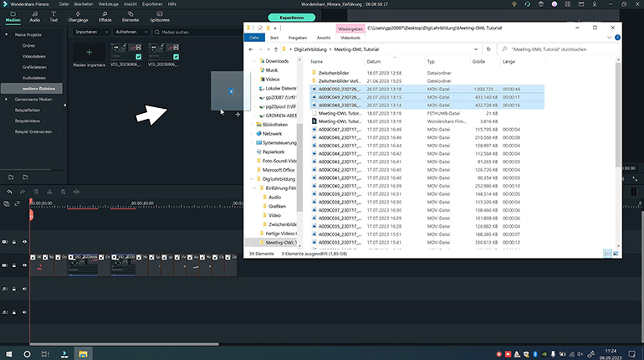The height and width of the screenshot is (360, 644).
Task: Click the scissors split icon
Action: click(49, 192)
